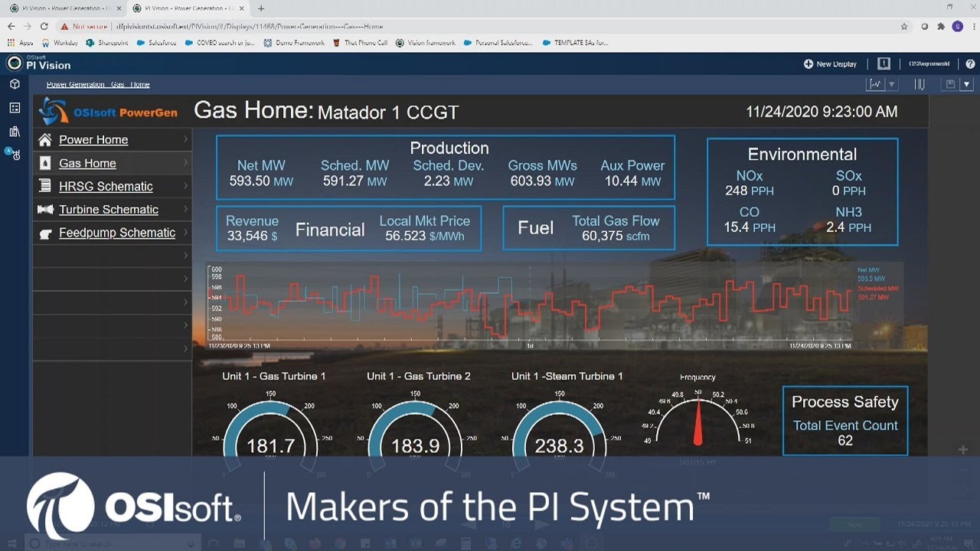Viewport: 980px width, 551px height.
Task: Open Turbine Schematic in navigation menu
Action: click(109, 209)
